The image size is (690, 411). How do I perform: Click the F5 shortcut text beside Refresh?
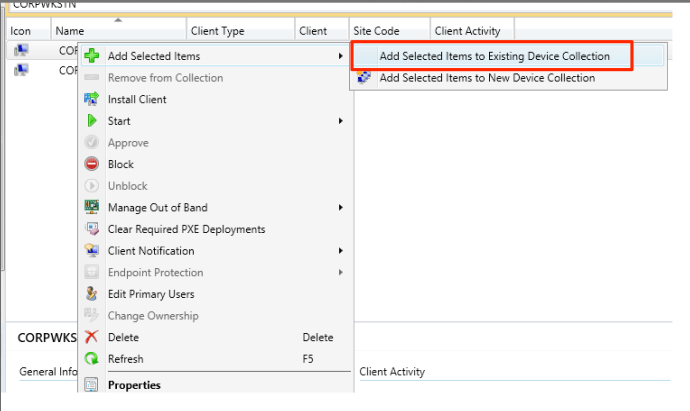click(x=308, y=359)
